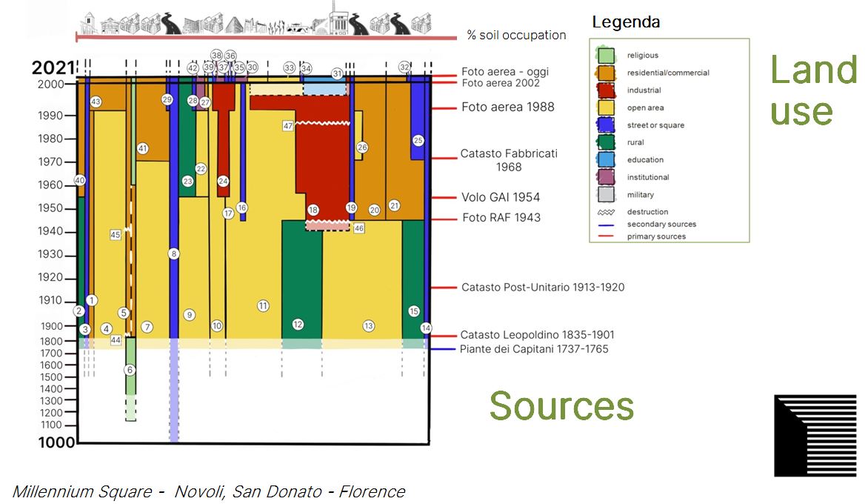This screenshot has height=504, width=868.
Task: Select the open area yellow swatch
Action: click(606, 107)
